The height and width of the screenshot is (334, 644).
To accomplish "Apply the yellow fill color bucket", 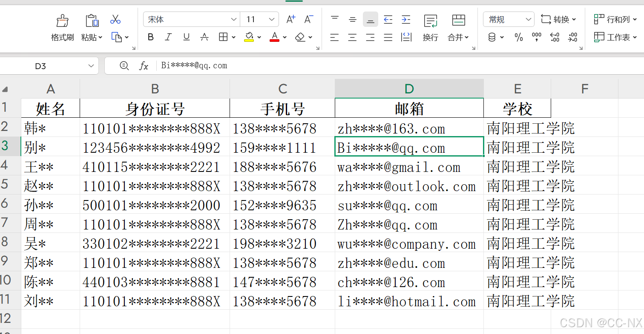I will (249, 37).
